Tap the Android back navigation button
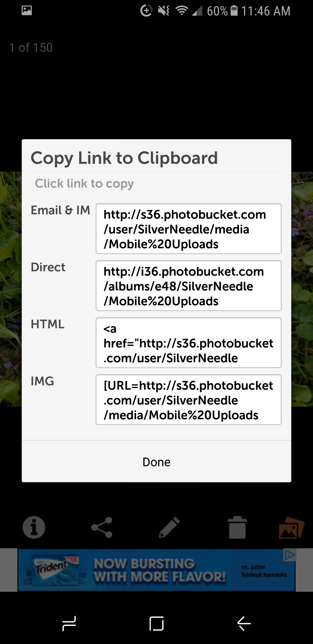 coord(244,624)
